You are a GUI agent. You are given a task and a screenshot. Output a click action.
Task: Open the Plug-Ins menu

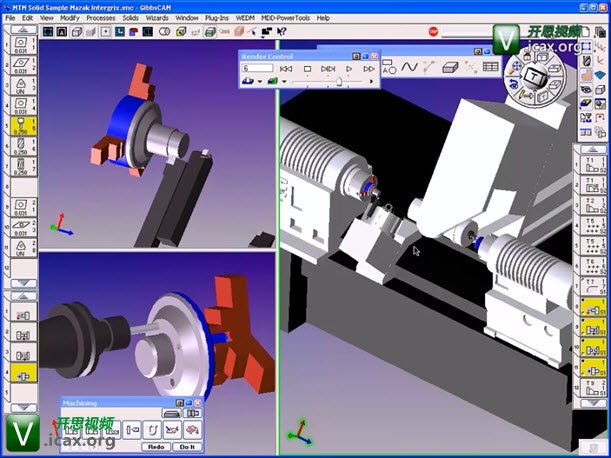[217, 18]
